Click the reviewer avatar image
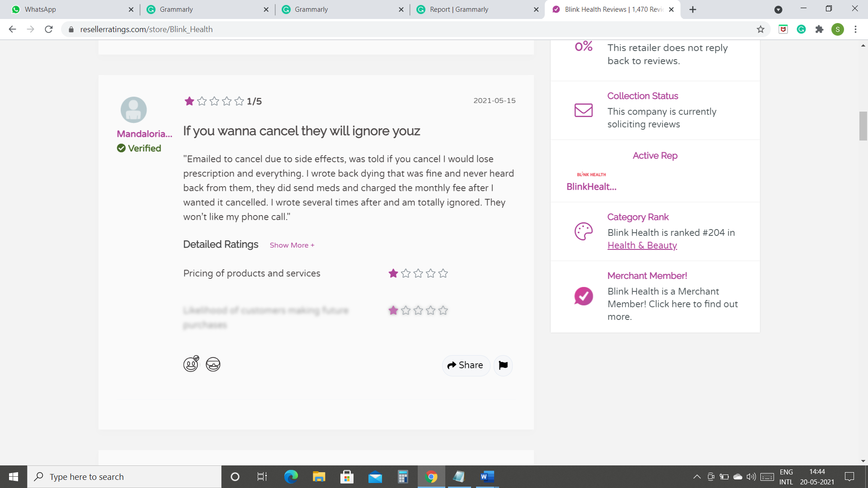The height and width of the screenshot is (488, 868). [x=133, y=110]
